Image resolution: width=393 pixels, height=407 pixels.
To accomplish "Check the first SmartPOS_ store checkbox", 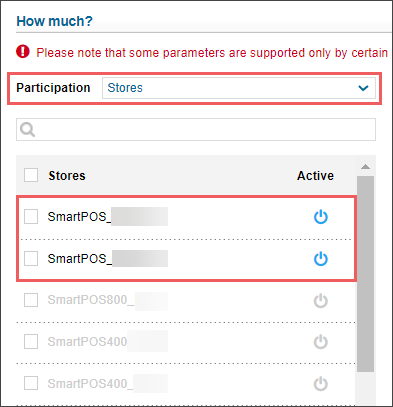I will pos(31,217).
